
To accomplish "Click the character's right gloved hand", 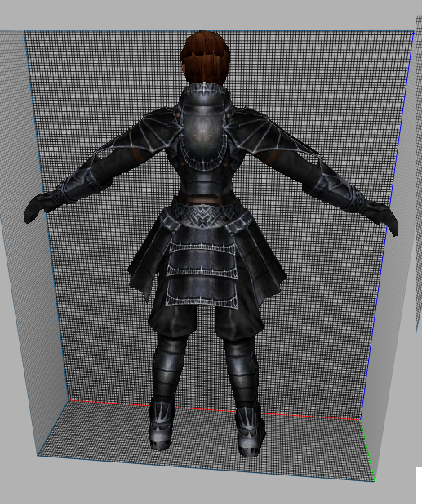I will (x=382, y=216).
